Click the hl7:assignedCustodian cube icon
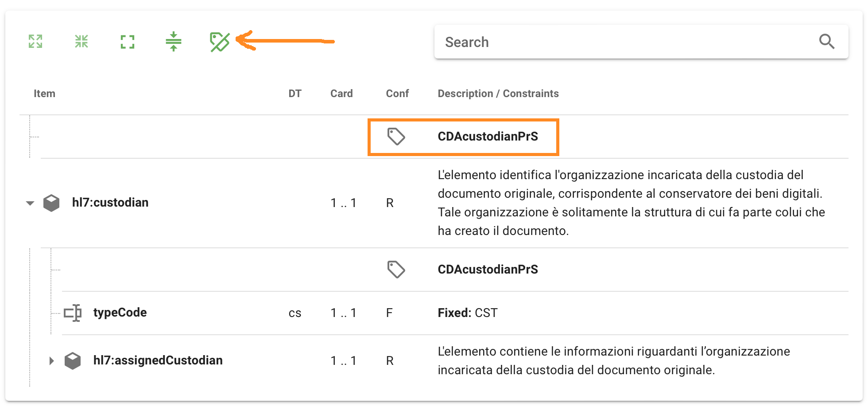 pos(73,361)
